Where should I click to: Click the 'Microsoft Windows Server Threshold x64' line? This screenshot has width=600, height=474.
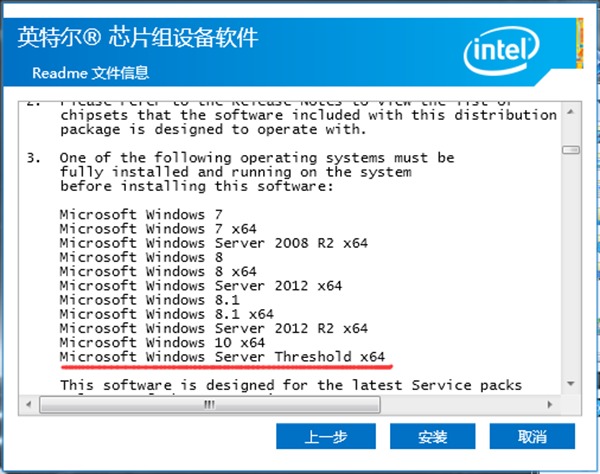[222, 356]
